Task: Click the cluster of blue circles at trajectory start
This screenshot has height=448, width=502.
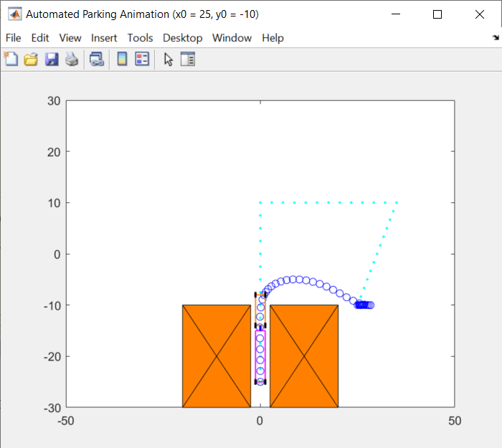Action: click(x=364, y=305)
